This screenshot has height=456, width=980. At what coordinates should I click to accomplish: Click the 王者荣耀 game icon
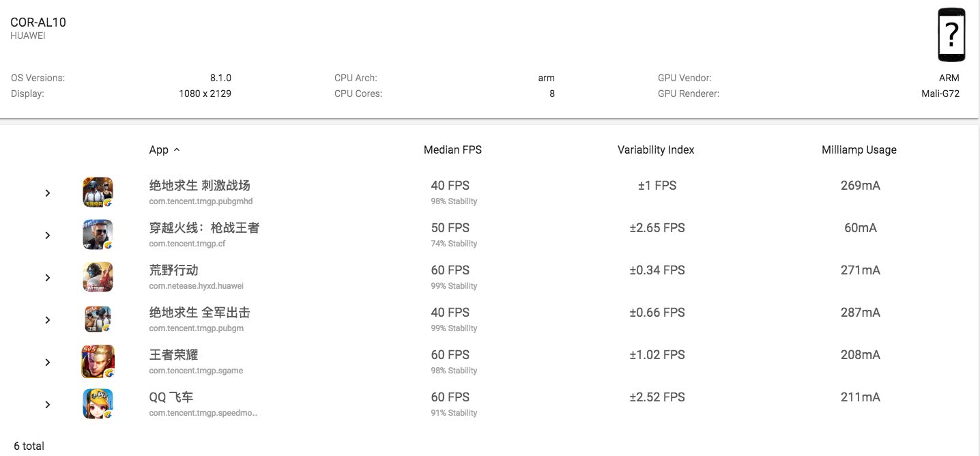point(98,361)
